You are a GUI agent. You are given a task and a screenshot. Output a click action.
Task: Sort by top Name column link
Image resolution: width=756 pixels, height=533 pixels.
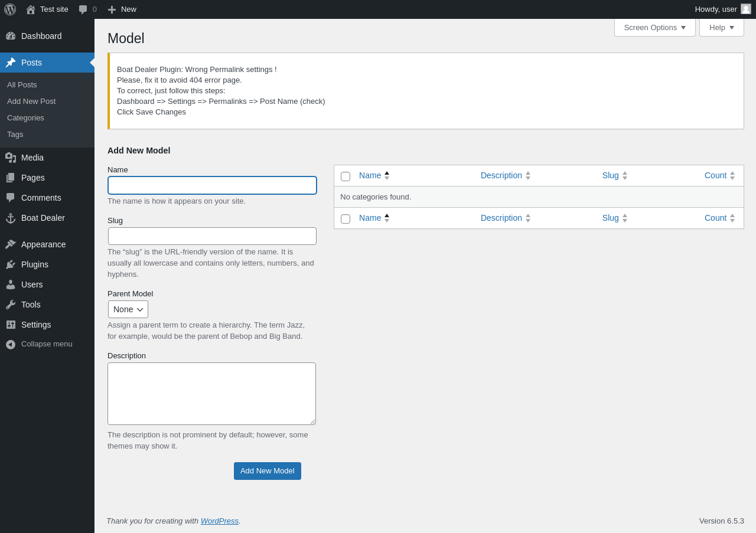click(370, 175)
